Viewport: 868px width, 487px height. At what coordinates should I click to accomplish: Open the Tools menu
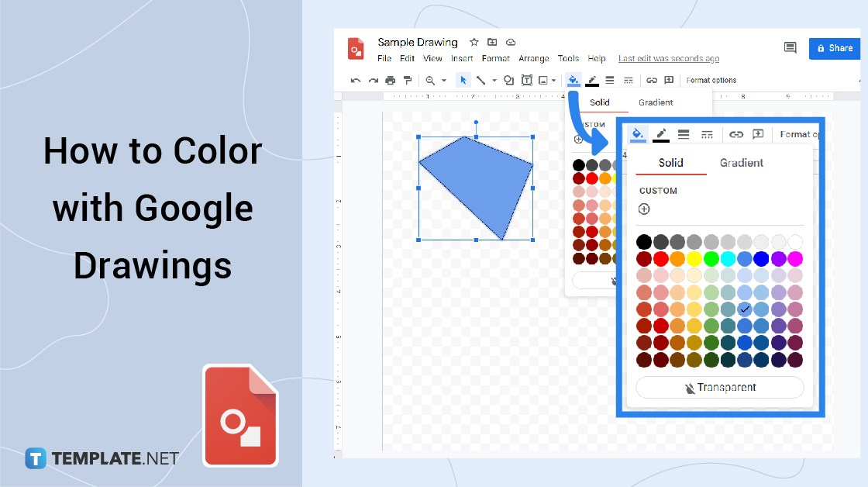click(x=568, y=58)
